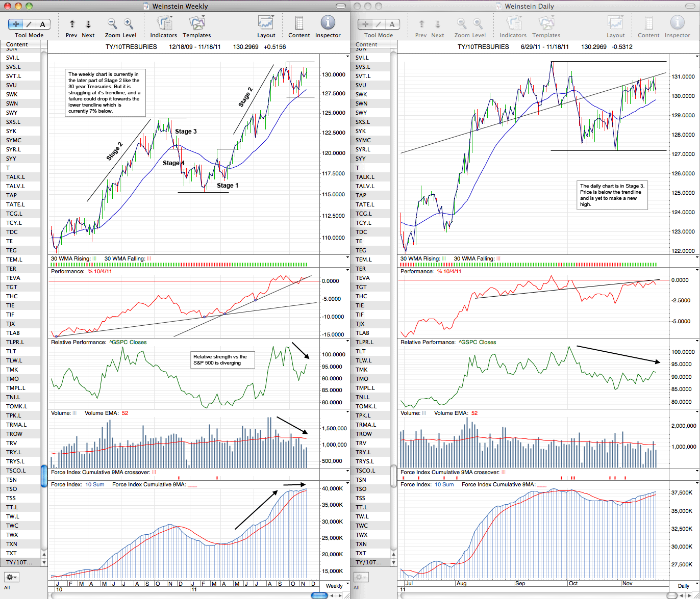Open Weekly timeframe dropdown

[334, 586]
